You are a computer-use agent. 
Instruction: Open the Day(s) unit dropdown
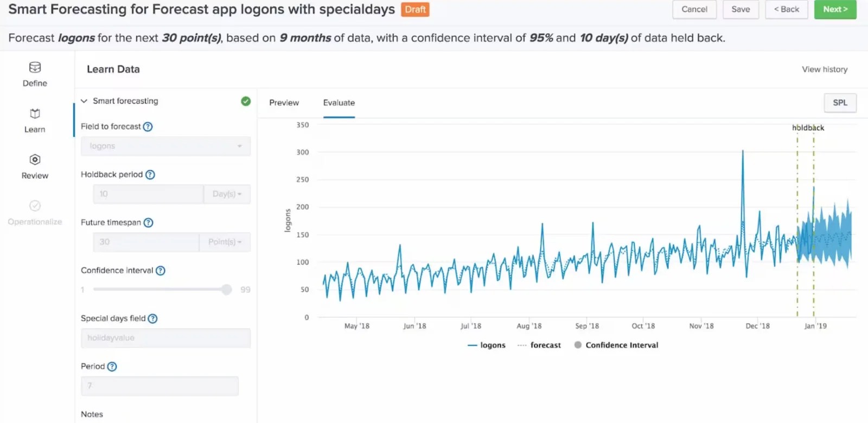click(x=226, y=194)
